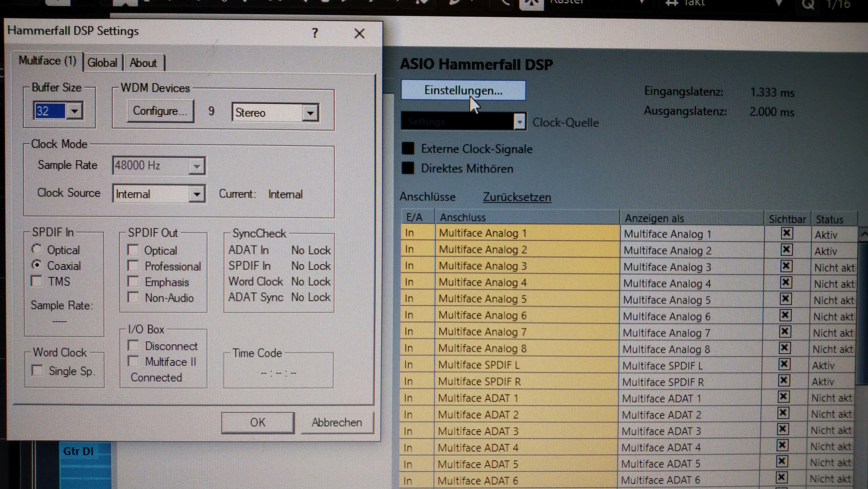Open the Buffer Size dropdown
The height and width of the screenshot is (489, 868).
tap(74, 111)
